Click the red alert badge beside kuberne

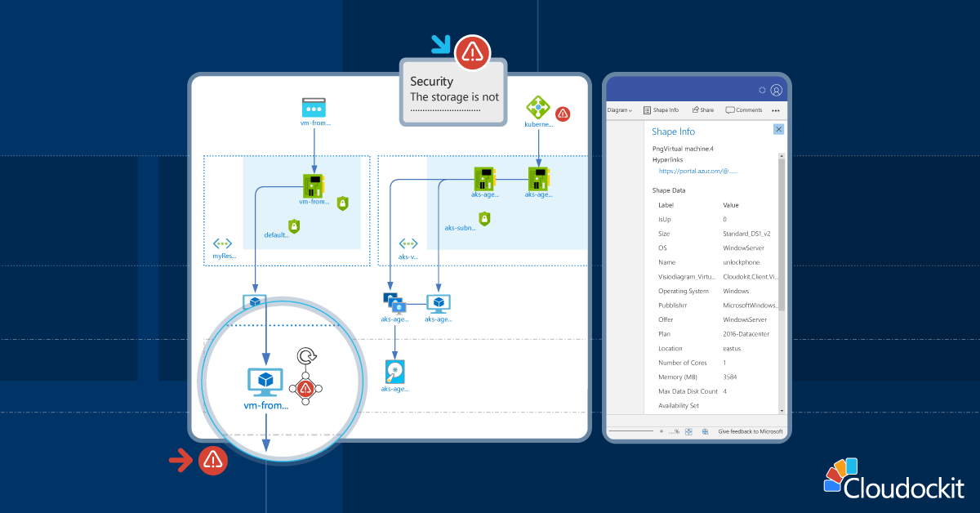pos(563,114)
